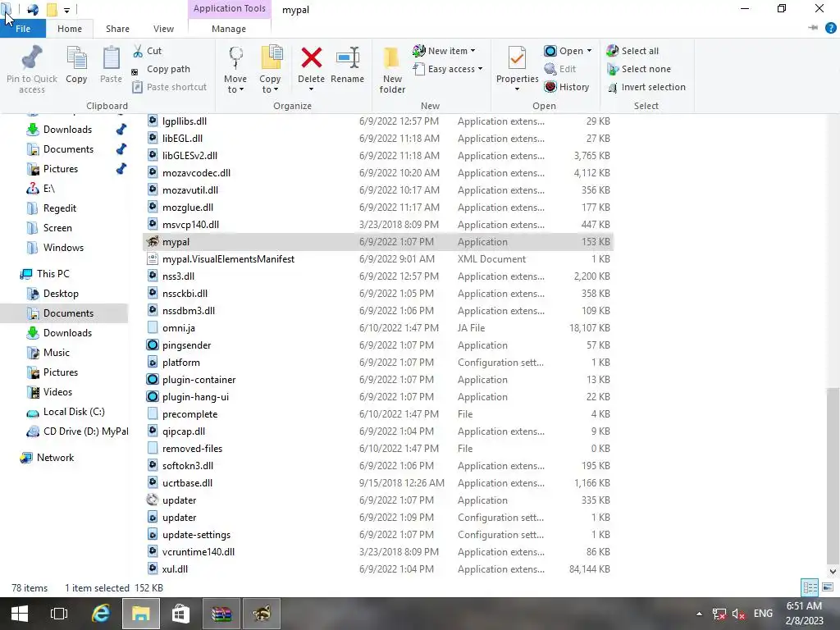Open file History
The image size is (840, 630).
pyautogui.click(x=567, y=87)
